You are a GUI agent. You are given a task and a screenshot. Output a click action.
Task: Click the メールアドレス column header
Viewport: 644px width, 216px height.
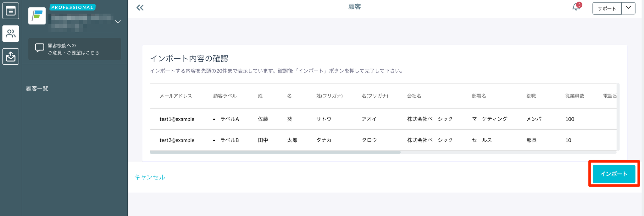click(x=176, y=96)
